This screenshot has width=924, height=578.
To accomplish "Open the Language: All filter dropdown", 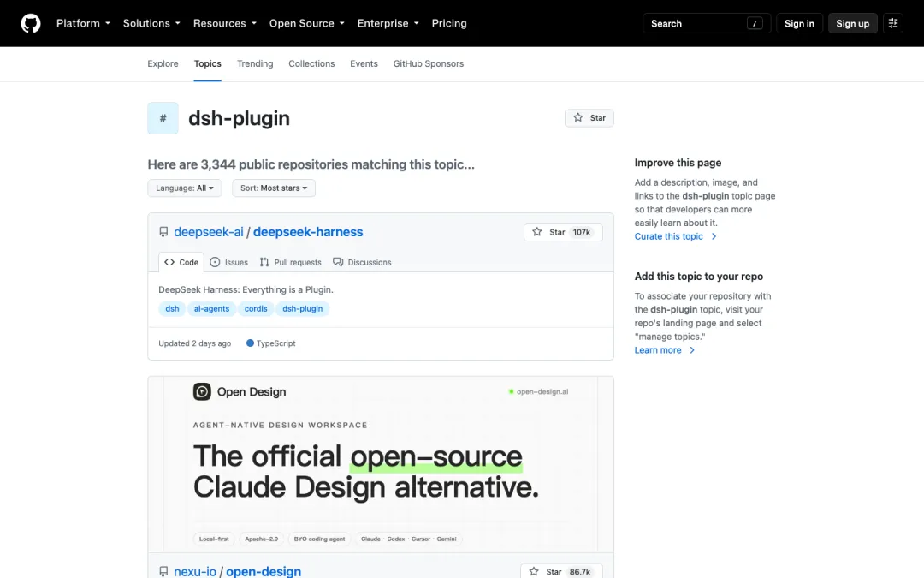I will coord(185,188).
